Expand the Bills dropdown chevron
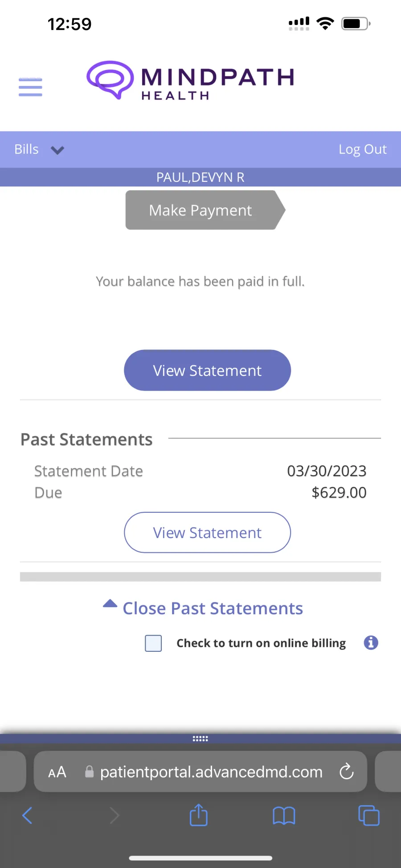This screenshot has height=868, width=401. 57,150
